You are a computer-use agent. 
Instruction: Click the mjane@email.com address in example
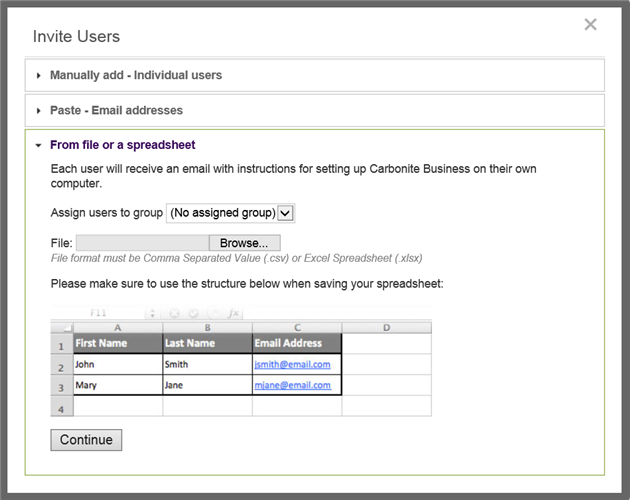(x=292, y=385)
